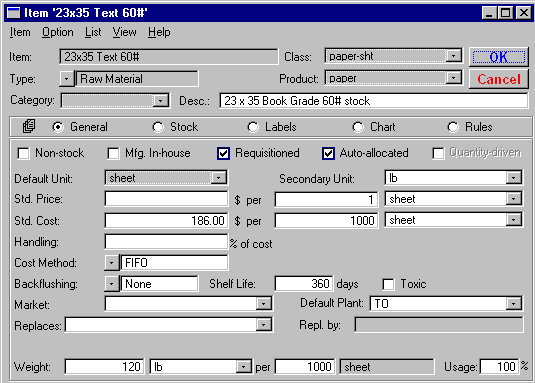Open the Product dropdown showing paper
Screen dimensions: 535x383
click(x=453, y=78)
